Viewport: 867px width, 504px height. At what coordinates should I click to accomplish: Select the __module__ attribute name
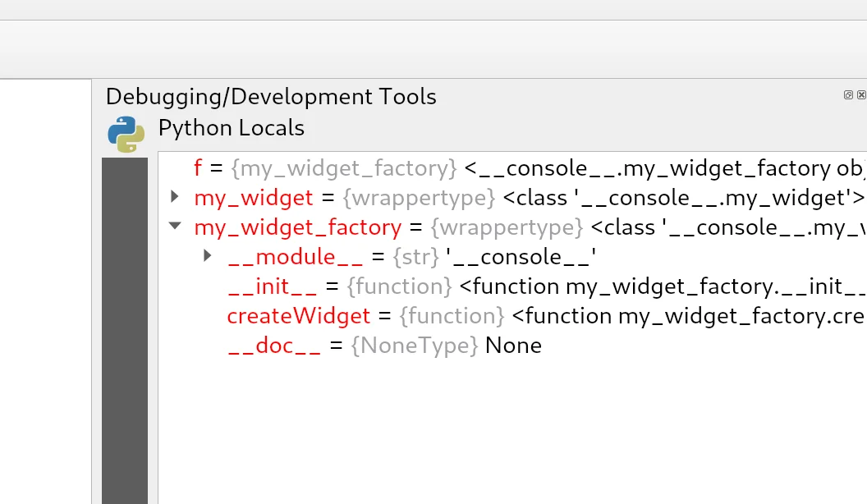pyautogui.click(x=295, y=257)
